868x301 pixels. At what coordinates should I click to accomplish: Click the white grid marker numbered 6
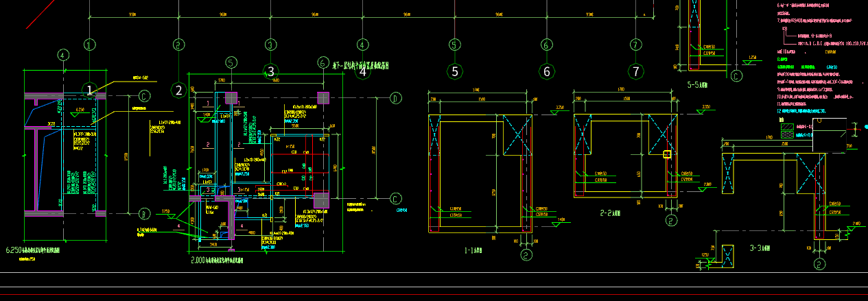pyautogui.click(x=546, y=71)
